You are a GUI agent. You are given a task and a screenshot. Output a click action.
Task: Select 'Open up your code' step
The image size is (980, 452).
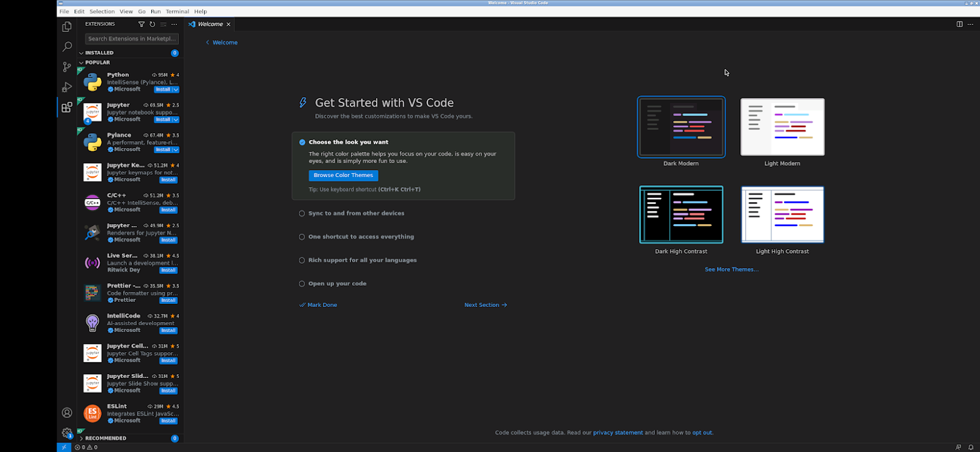pyautogui.click(x=337, y=284)
